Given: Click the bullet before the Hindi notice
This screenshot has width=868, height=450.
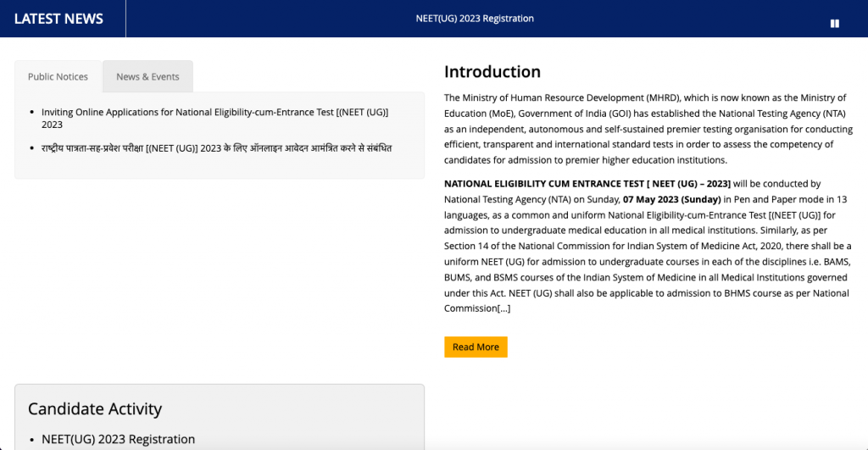Looking at the screenshot, I should point(31,148).
